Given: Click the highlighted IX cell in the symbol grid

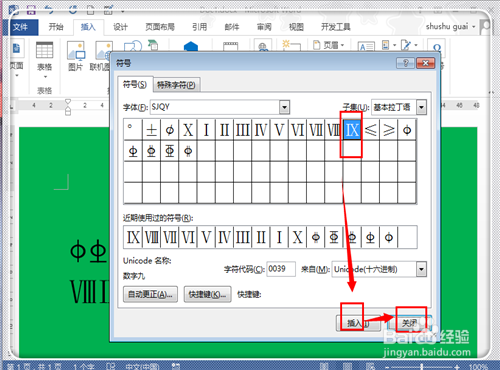Looking at the screenshot, I should (352, 130).
